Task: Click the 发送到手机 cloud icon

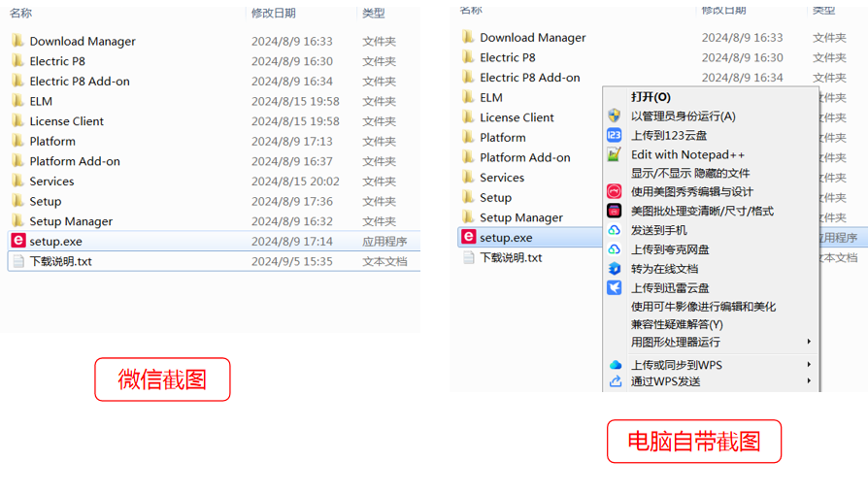Action: [614, 230]
